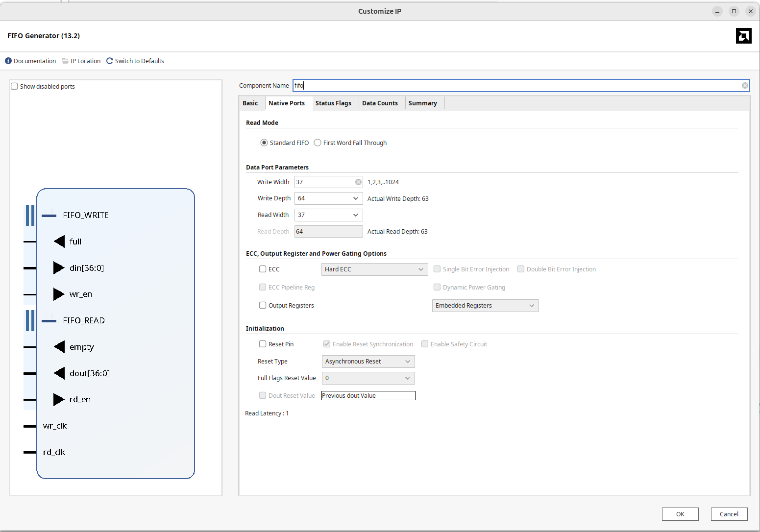This screenshot has width=760, height=532.
Task: Click the empty port arrow icon
Action: pyautogui.click(x=59, y=347)
